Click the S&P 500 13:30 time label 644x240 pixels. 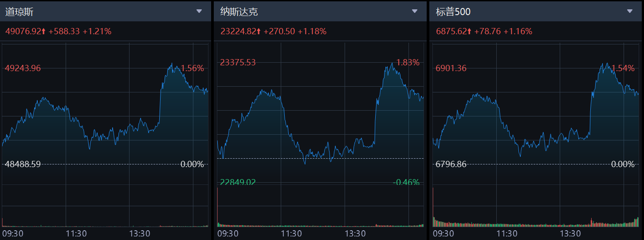point(570,233)
